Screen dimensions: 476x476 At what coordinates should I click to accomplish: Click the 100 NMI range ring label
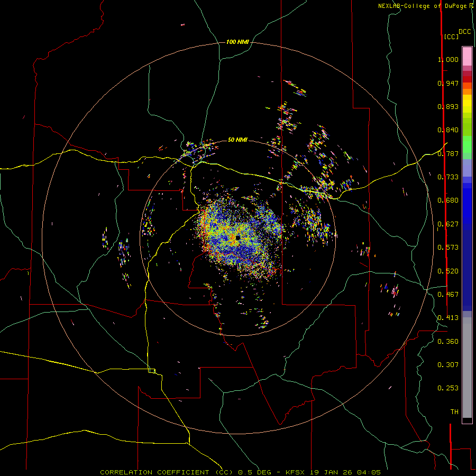pos(237,42)
